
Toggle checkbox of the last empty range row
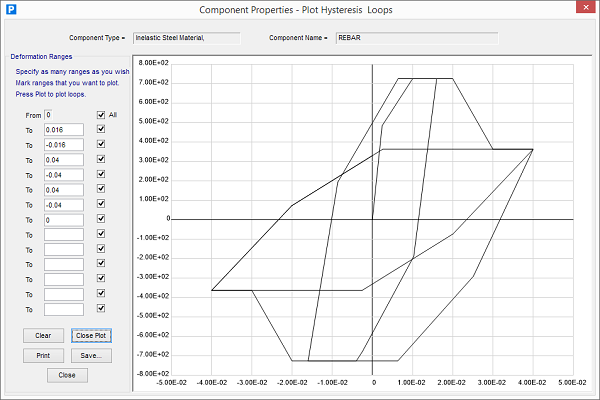pos(100,309)
